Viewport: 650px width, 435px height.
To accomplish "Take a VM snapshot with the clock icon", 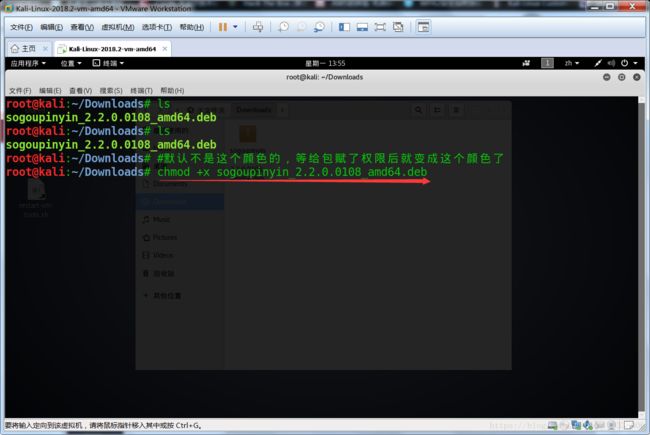I will [x=283, y=27].
